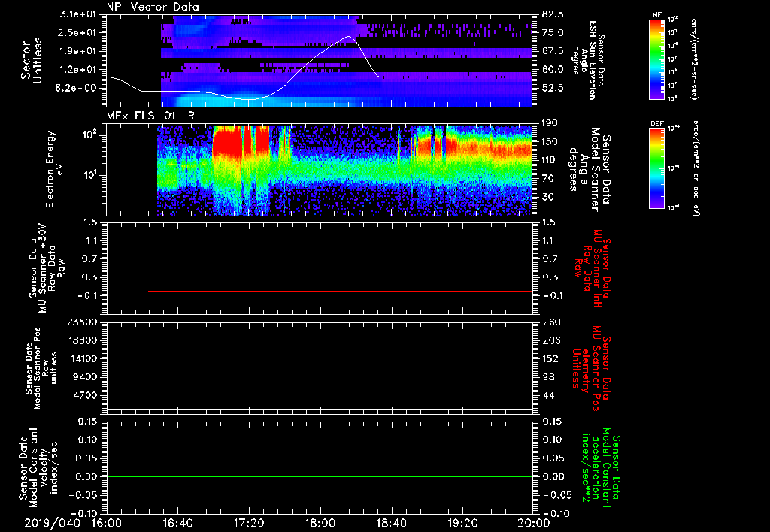Click the 18:40 time tick label
This screenshot has width=770, height=532.
(391, 523)
